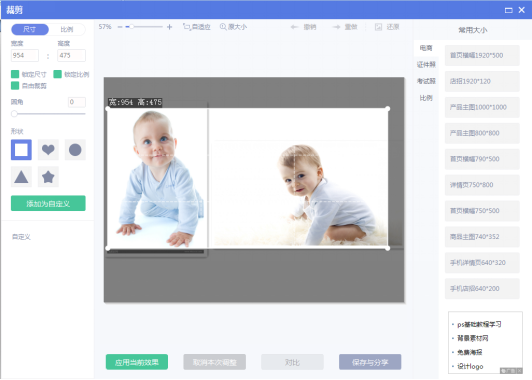Click the 对比 compare button

point(292,362)
